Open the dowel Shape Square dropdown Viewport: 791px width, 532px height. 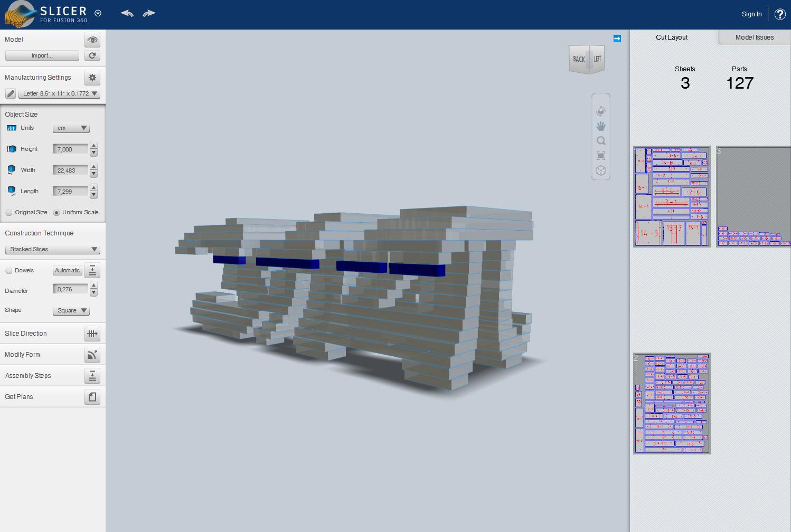71,310
